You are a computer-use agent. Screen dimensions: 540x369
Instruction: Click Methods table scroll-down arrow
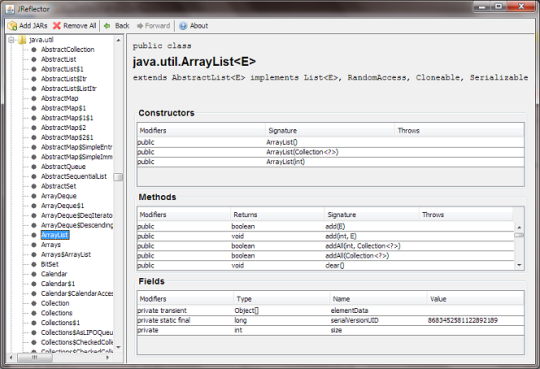tap(519, 265)
